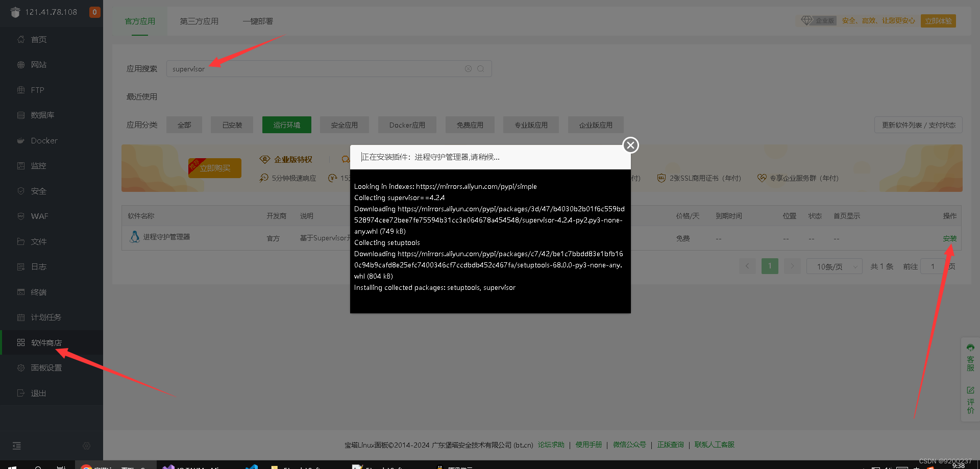Click 更新软件列表 / 支付状态 button

pos(918,125)
